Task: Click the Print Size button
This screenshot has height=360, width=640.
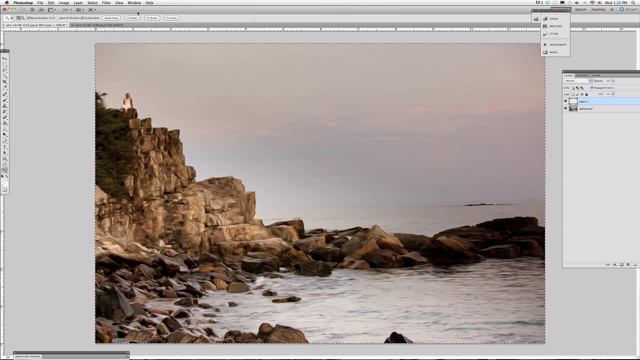Action: (x=171, y=18)
